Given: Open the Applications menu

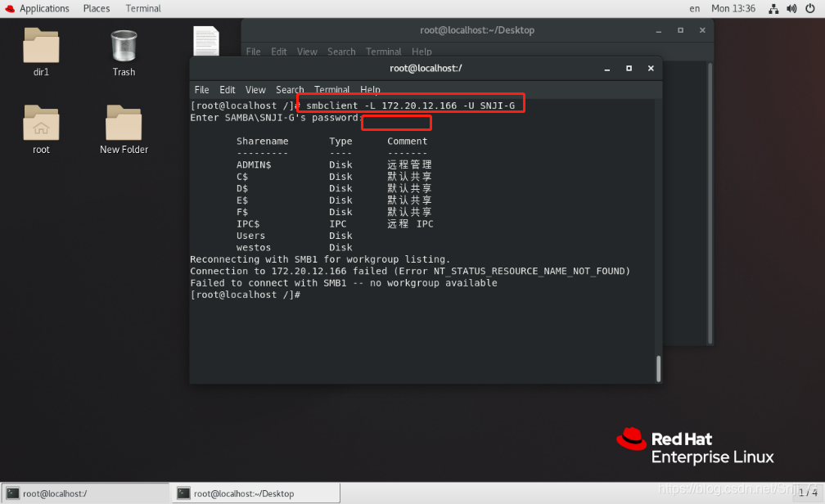Looking at the screenshot, I should (x=44, y=8).
